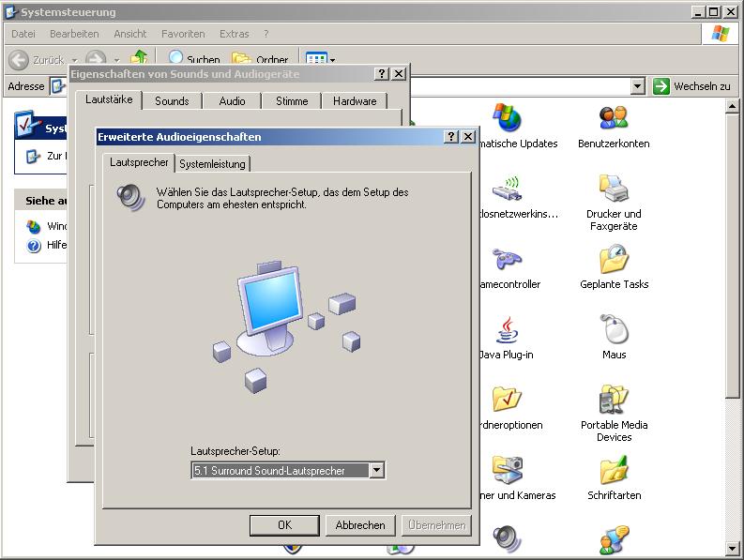This screenshot has height=560, width=744.
Task: Expand the address bar dropdown arrow
Action: [638, 86]
